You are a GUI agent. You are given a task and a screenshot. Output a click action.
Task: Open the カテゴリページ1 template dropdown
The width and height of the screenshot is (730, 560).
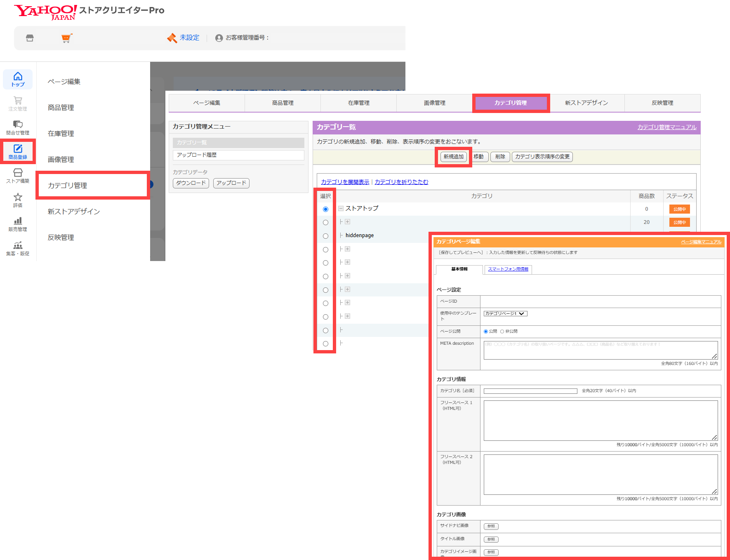pyautogui.click(x=505, y=313)
